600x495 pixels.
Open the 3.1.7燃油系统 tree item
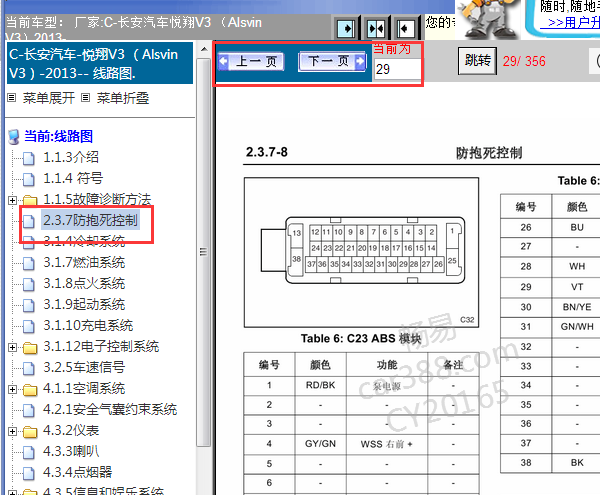(x=84, y=262)
